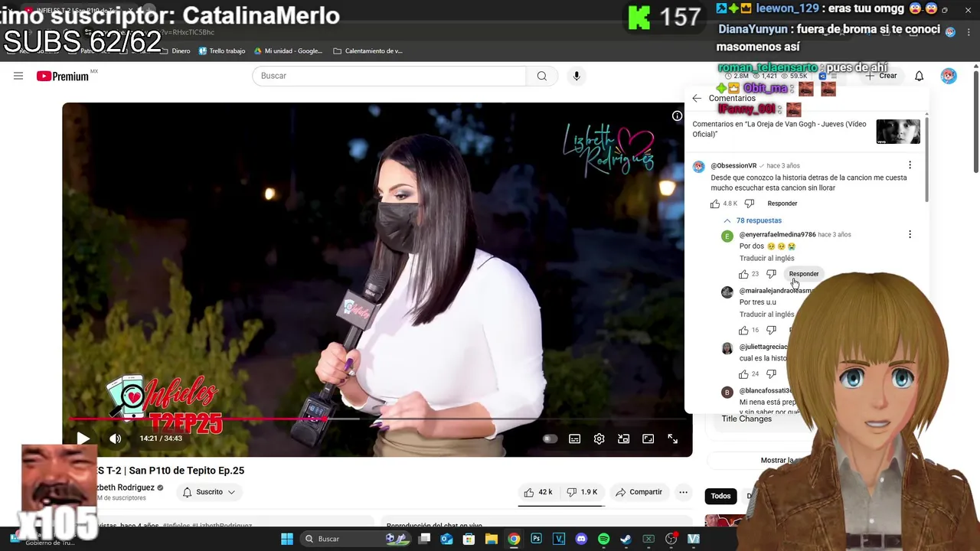Open Steam from the taskbar
The height and width of the screenshot is (551, 980).
[x=626, y=539]
